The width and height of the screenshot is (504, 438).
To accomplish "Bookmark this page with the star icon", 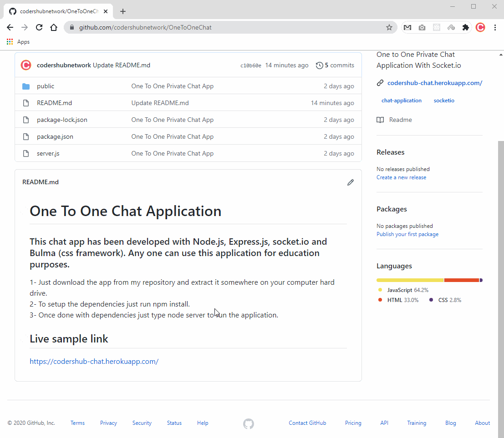I will coord(389,27).
